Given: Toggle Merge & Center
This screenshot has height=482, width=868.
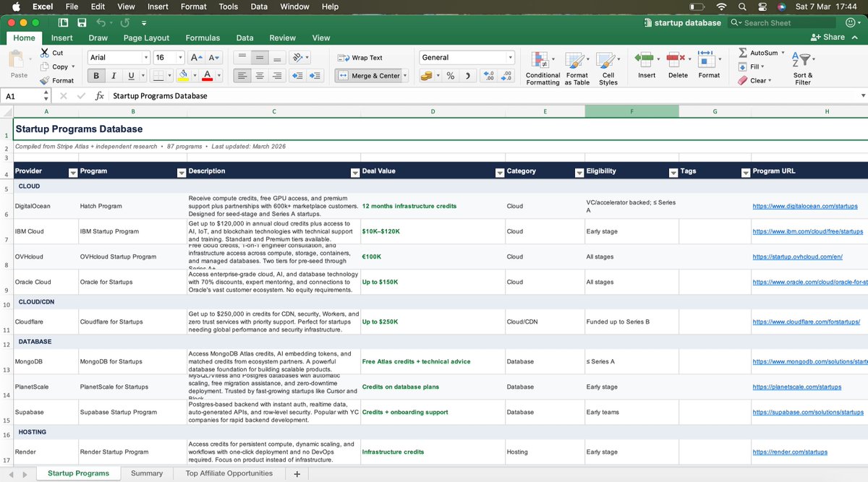Looking at the screenshot, I should pyautogui.click(x=368, y=76).
